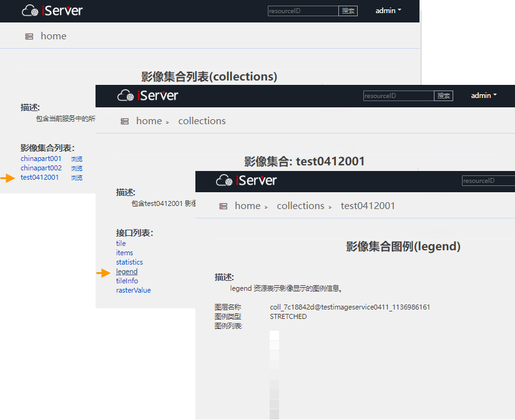The height and width of the screenshot is (420, 515).
Task: Expand the admin menu in the middle window
Action: [x=484, y=95]
